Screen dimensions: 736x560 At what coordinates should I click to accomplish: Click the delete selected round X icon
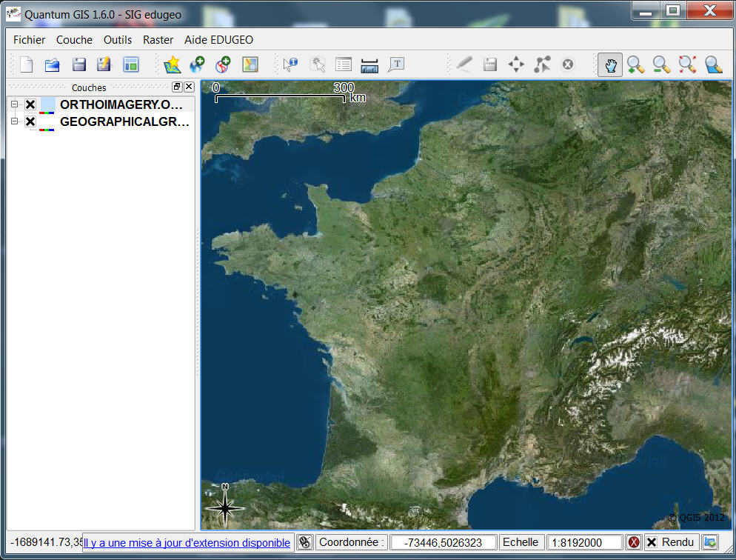(x=567, y=64)
